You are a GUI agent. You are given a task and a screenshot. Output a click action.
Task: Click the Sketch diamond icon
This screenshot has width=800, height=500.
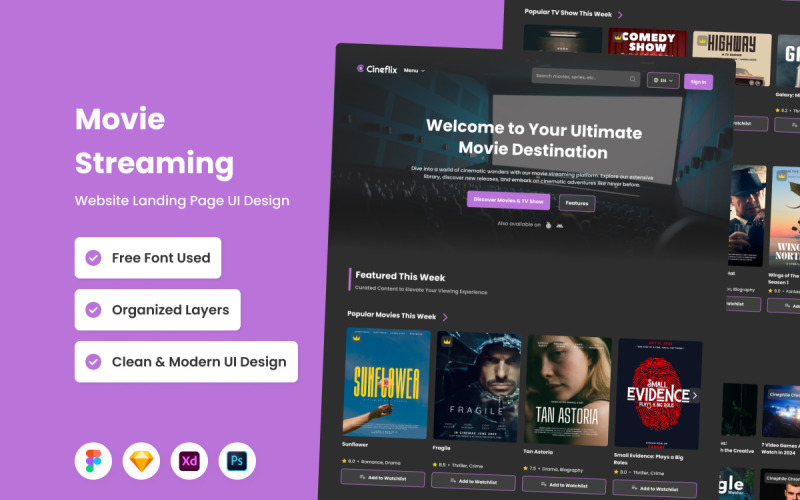pyautogui.click(x=141, y=461)
